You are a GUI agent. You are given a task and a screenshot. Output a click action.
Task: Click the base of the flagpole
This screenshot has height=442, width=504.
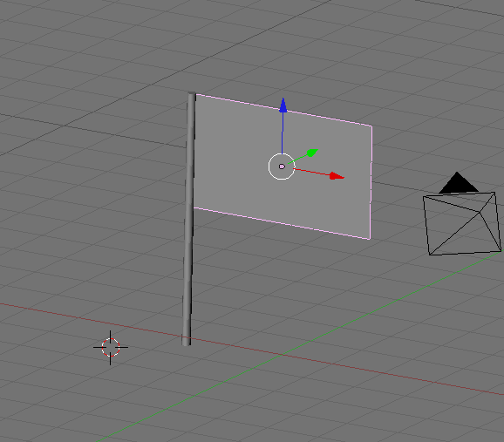click(186, 342)
